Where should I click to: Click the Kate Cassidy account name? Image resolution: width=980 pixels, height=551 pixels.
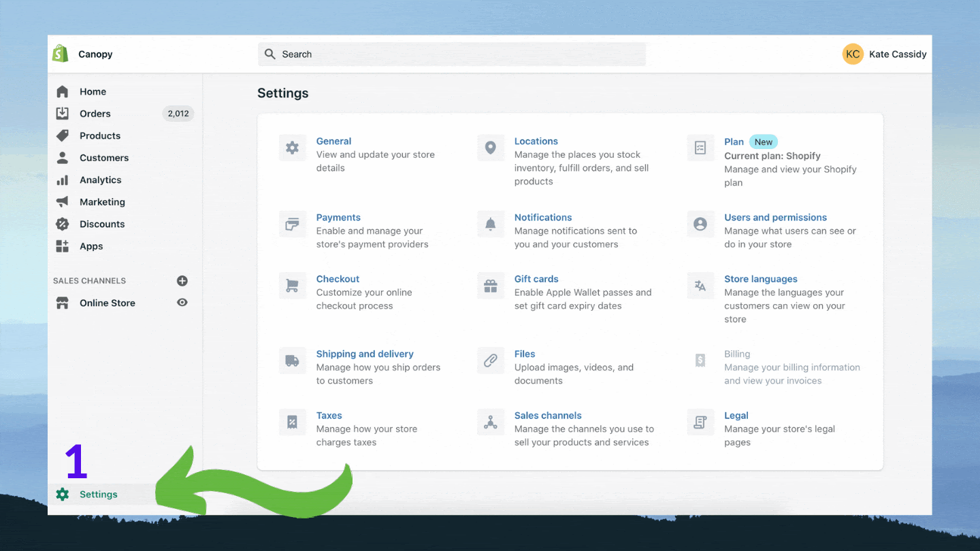pyautogui.click(x=898, y=54)
